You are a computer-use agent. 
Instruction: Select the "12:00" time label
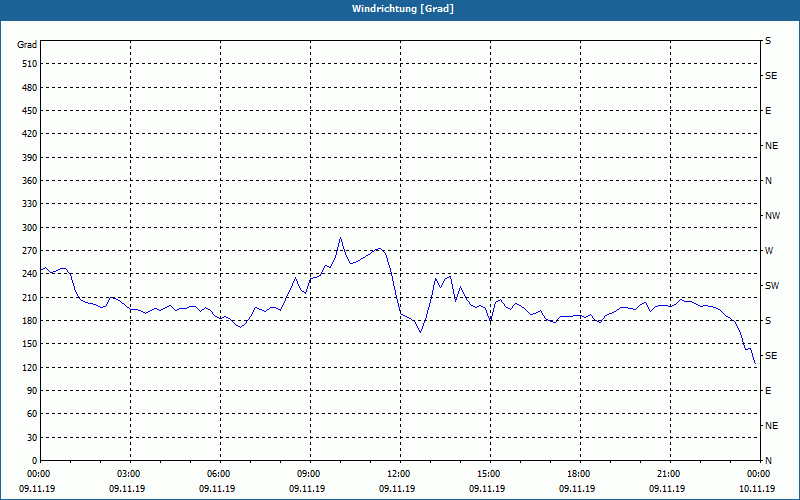point(397,473)
